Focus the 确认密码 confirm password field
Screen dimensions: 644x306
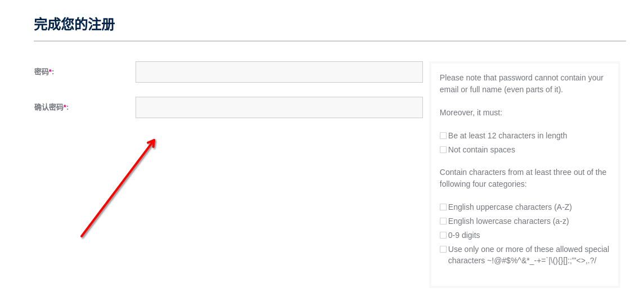tap(279, 107)
